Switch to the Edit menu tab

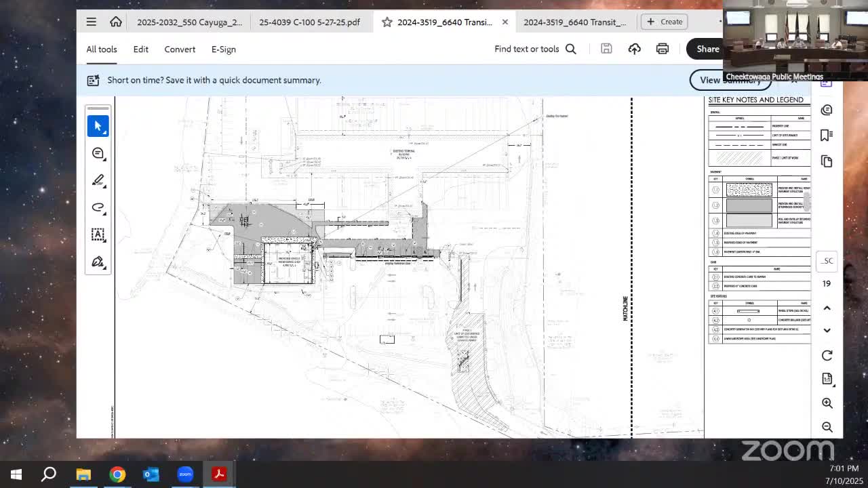[140, 49]
